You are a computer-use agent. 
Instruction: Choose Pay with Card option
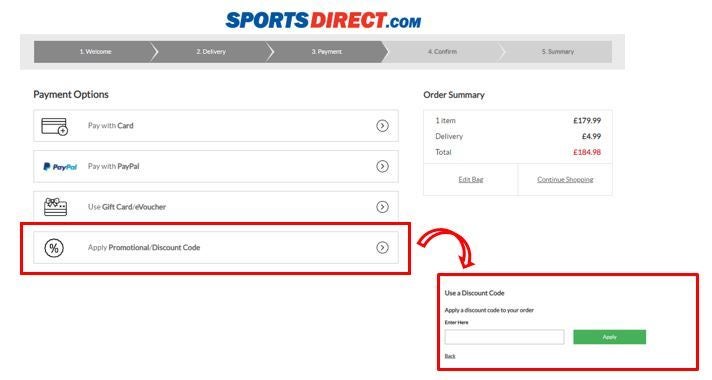216,126
